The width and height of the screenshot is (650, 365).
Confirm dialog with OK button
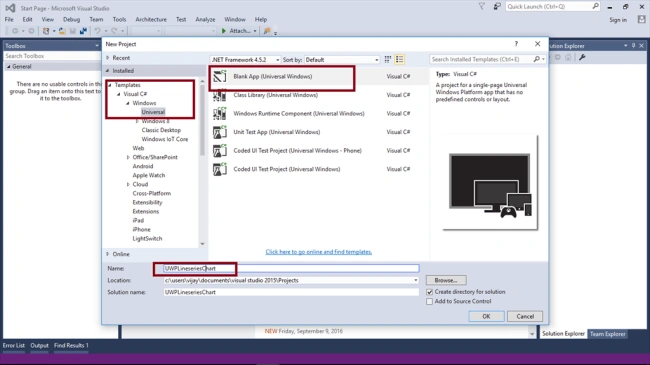pos(486,316)
